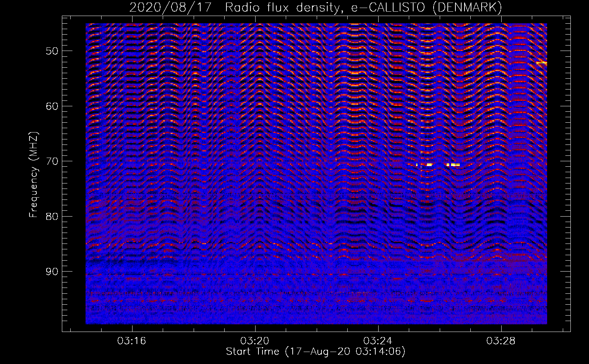
Task: Click the '03:20' time tick label
Action: pyautogui.click(x=255, y=341)
